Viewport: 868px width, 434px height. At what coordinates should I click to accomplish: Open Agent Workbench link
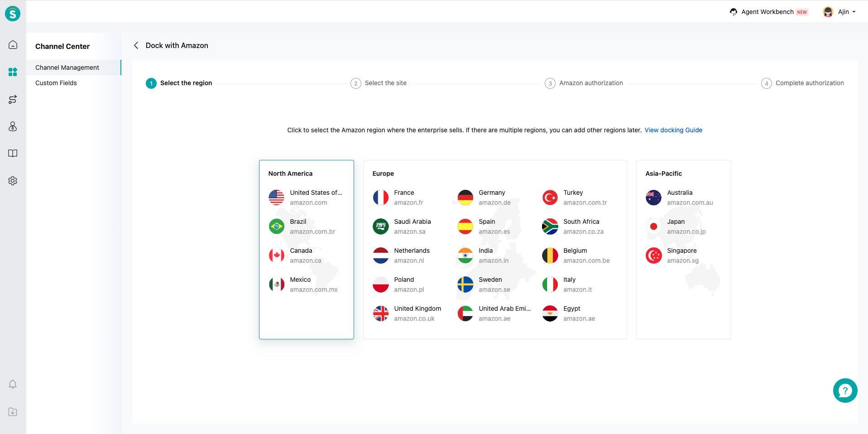pos(767,12)
